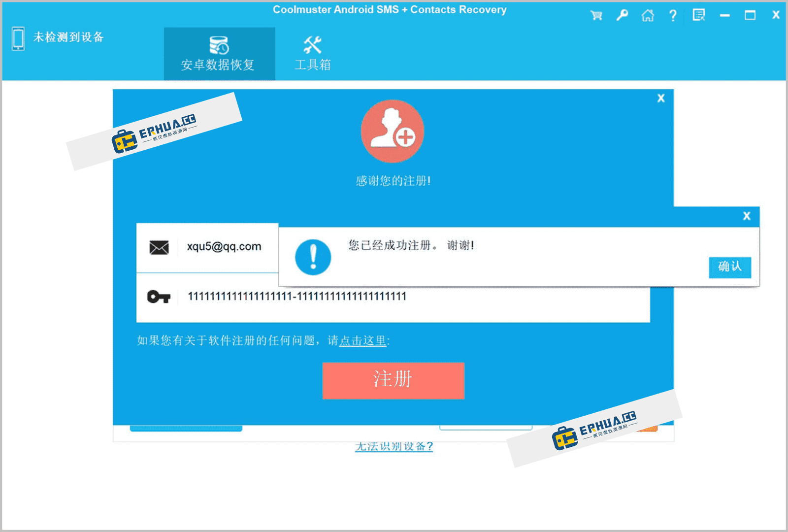Open the 无法识别设备? link
788x532 pixels.
[x=394, y=446]
